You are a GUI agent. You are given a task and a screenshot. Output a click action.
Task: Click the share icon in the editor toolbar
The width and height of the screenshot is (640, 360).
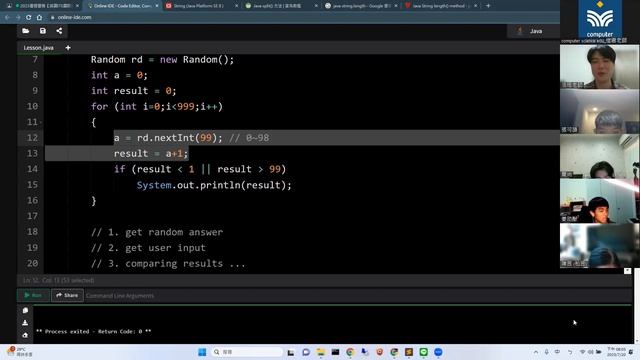[59, 31]
